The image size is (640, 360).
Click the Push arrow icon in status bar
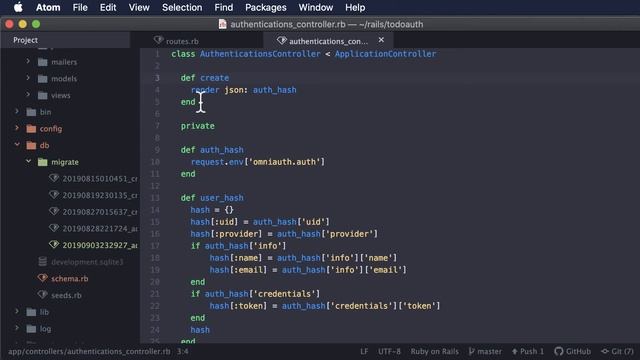coord(515,351)
